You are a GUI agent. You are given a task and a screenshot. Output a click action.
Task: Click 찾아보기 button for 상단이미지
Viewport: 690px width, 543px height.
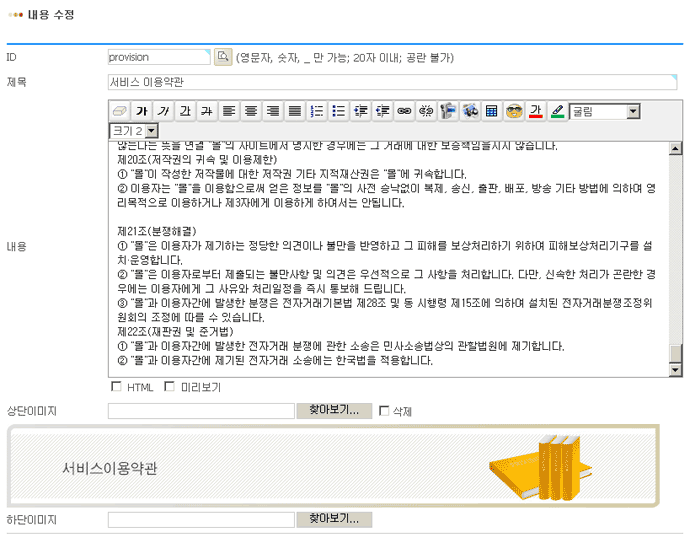pyautogui.click(x=334, y=410)
